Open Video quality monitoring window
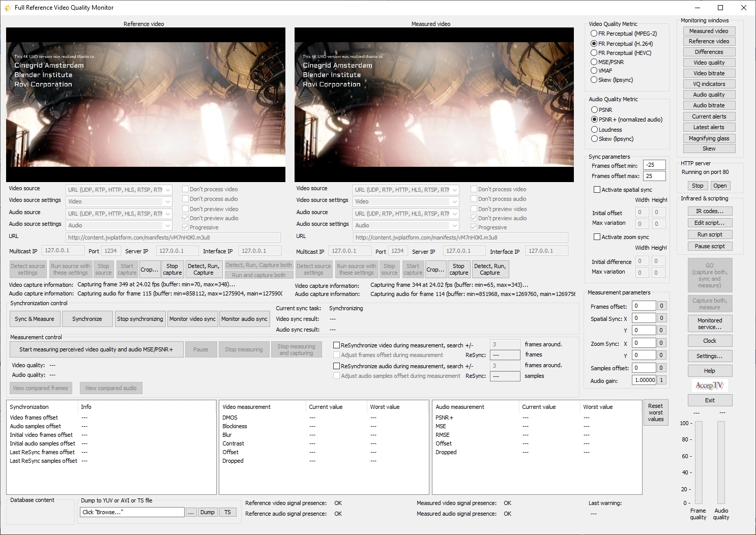This screenshot has height=535, width=756. (x=709, y=63)
